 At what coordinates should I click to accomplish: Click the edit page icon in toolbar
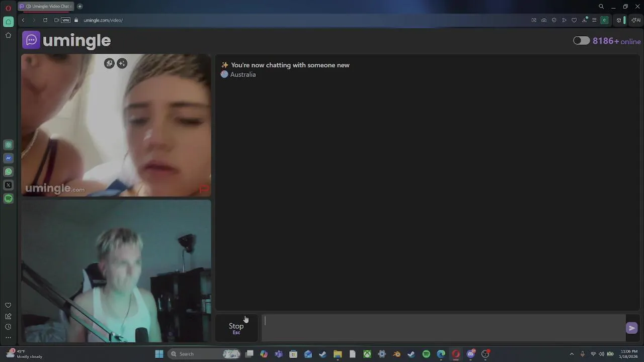[534, 20]
